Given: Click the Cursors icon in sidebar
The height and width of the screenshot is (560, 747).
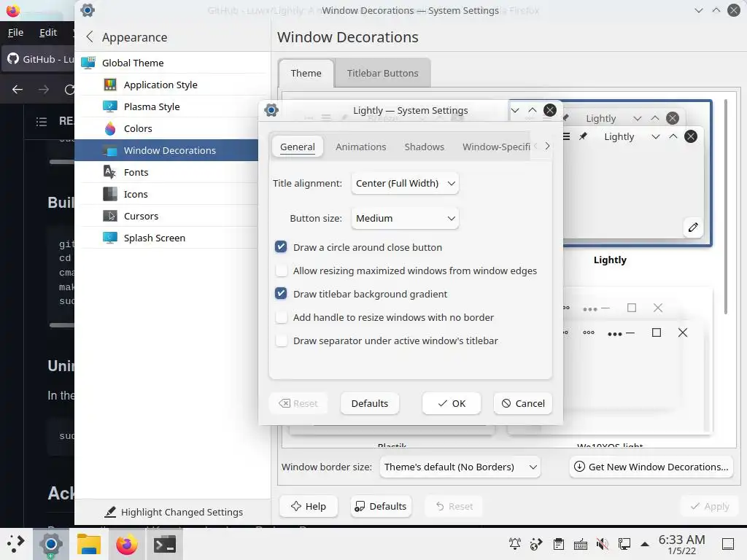Looking at the screenshot, I should point(110,216).
